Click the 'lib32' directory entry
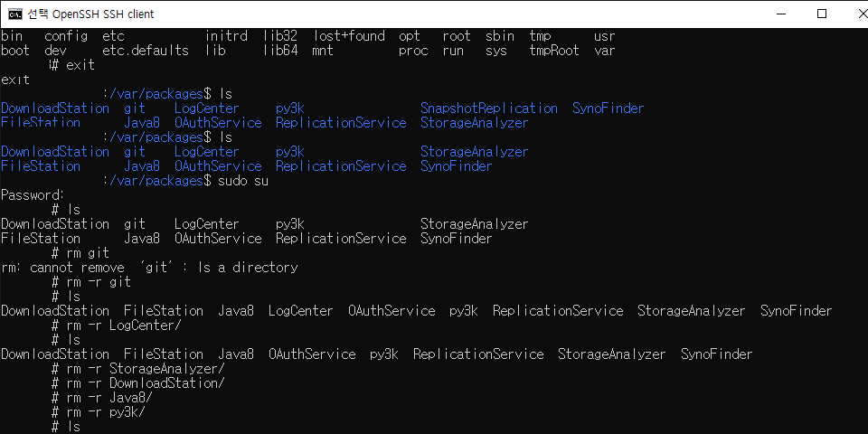Viewport: 868px width, 434px height. point(280,36)
